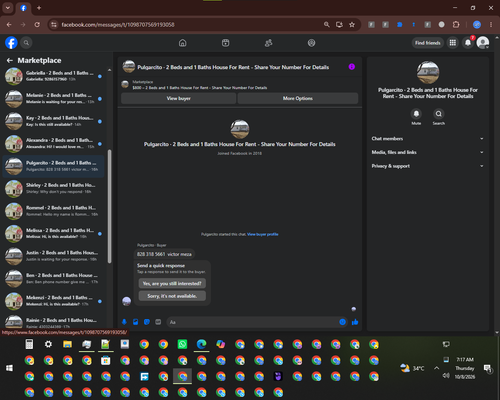This screenshot has height=400, width=500.
Task: Show hidden system tray icons chevron
Action: (x=436, y=368)
